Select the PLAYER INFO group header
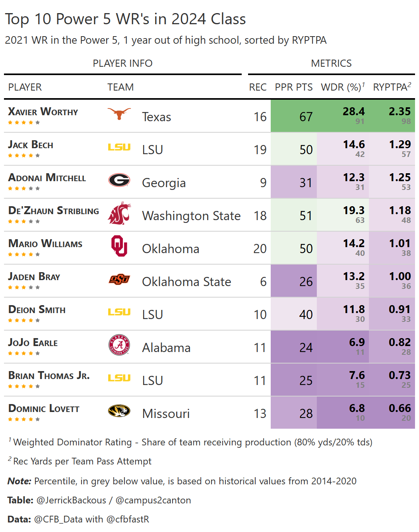The width and height of the screenshot is (419, 532). pyautogui.click(x=122, y=63)
